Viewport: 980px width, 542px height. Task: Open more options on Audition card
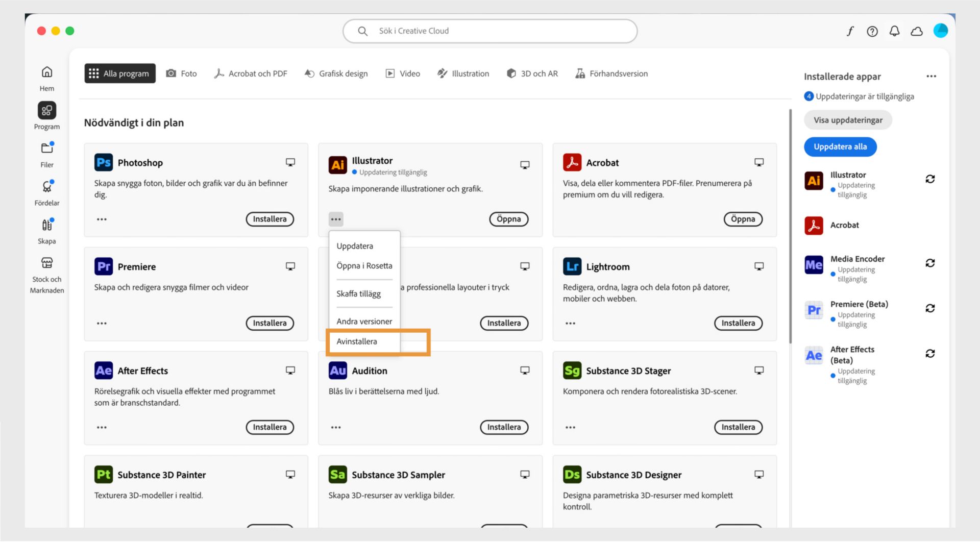tap(336, 428)
